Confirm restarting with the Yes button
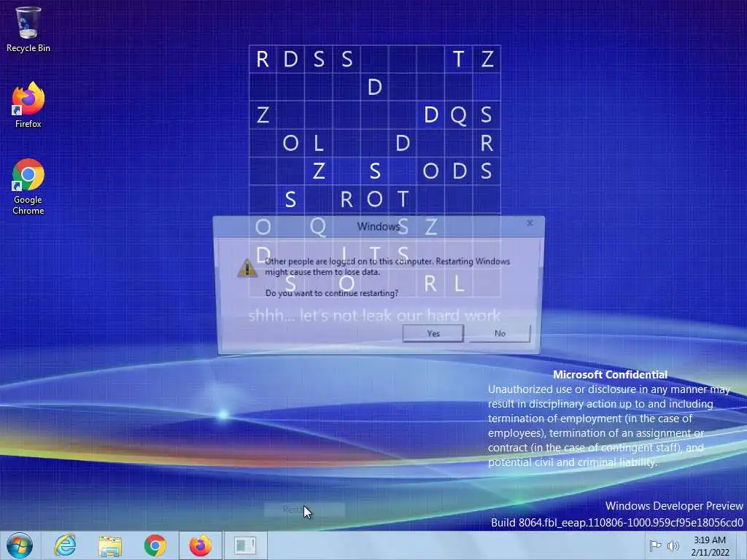The width and height of the screenshot is (747, 560). pos(433,333)
